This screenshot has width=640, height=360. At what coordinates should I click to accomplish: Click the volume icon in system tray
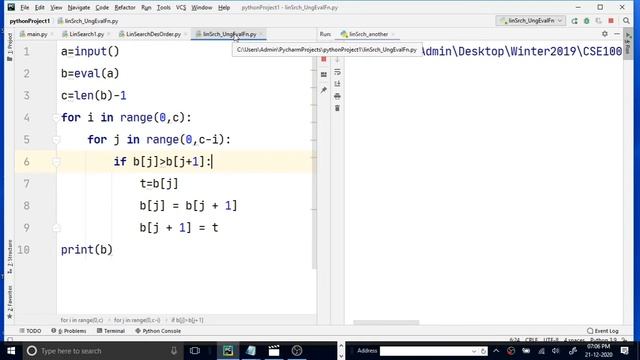pos(556,351)
